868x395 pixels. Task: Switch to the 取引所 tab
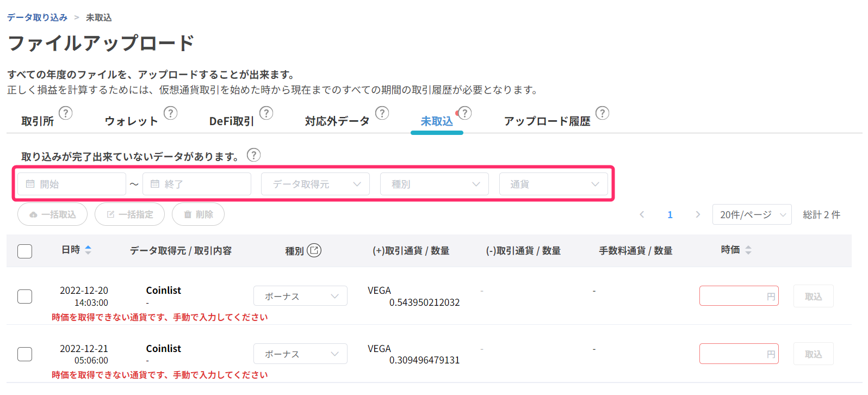coord(38,121)
